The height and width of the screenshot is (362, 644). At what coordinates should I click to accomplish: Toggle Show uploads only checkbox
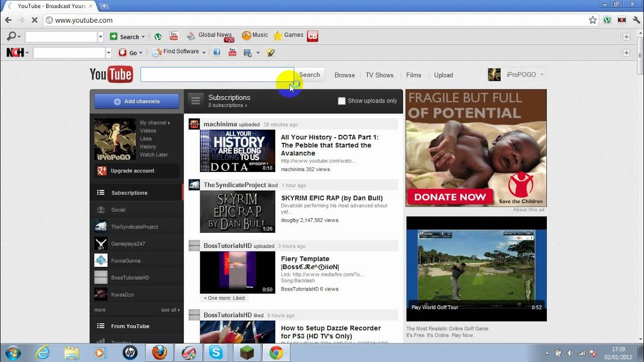coord(342,101)
